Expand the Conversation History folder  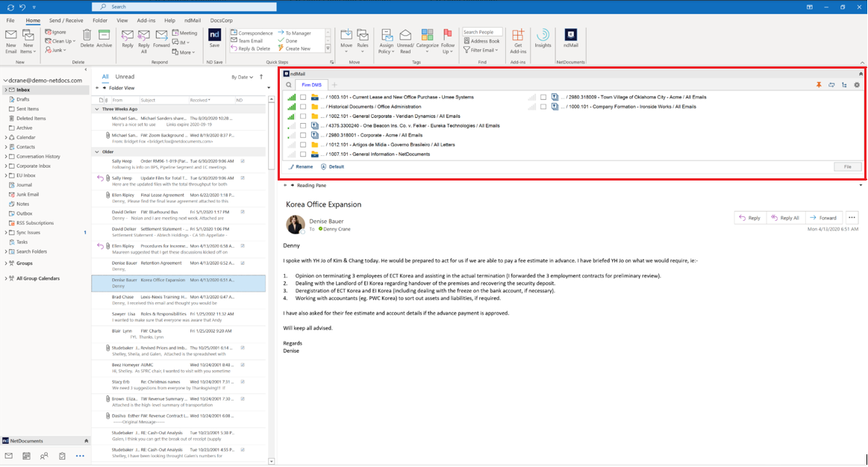[6, 157]
